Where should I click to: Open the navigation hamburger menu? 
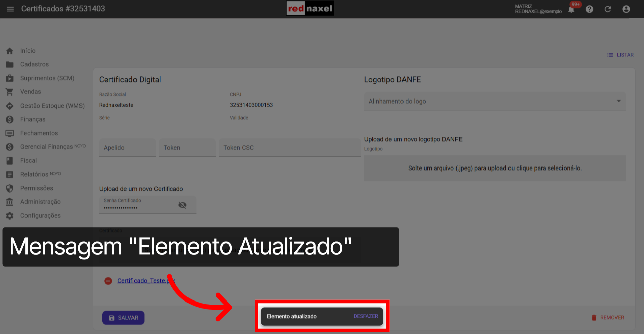coord(10,9)
